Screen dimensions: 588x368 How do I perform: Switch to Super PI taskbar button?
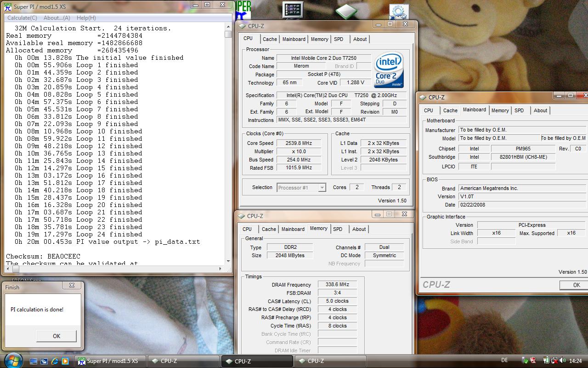110,361
